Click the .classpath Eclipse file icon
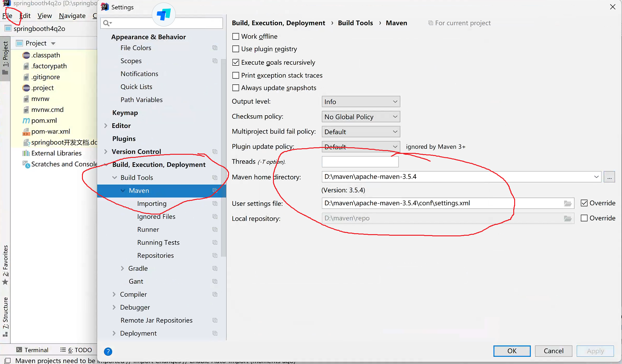The width and height of the screenshot is (622, 364). pos(26,55)
